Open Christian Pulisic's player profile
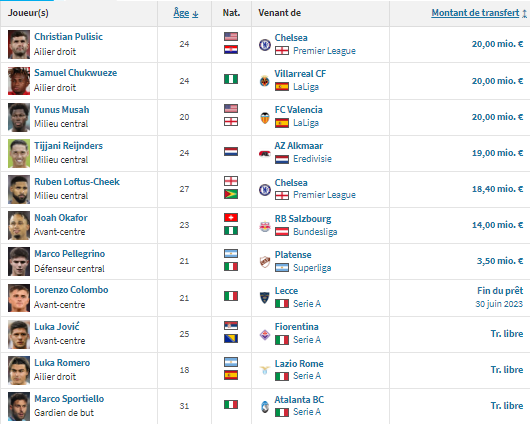Screen dimensions: 530x424 point(68,37)
